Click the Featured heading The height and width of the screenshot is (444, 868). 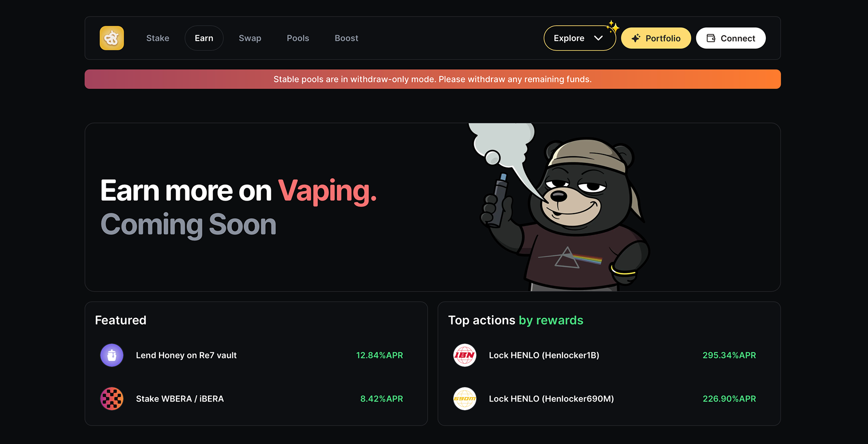[121, 320]
